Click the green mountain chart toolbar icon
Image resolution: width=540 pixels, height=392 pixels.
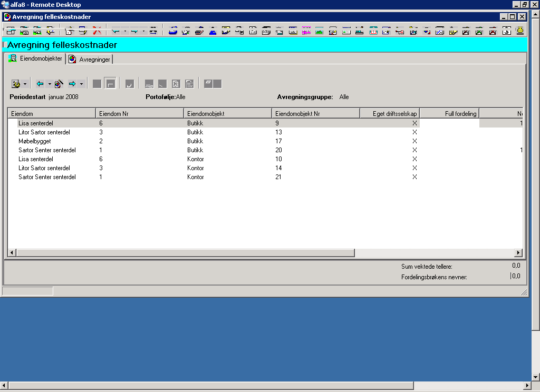[x=319, y=31]
